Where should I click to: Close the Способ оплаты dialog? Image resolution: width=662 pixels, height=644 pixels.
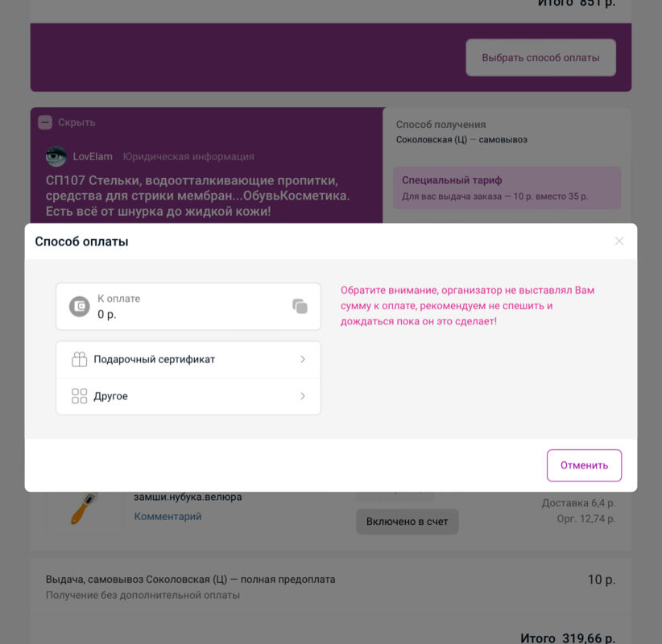tap(619, 241)
